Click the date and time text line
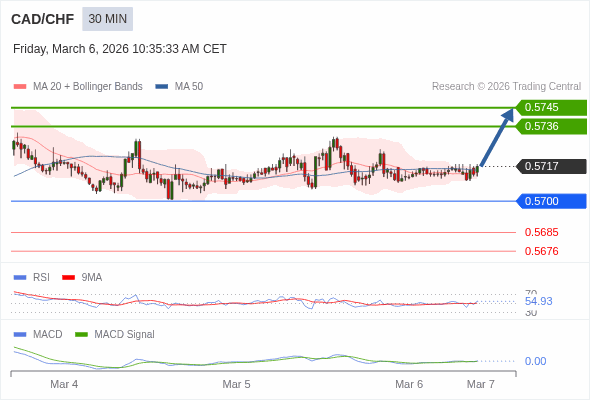590x400 pixels. click(x=120, y=49)
